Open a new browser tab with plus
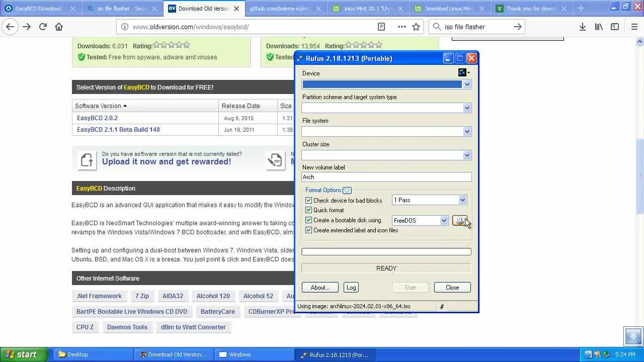 [581, 8]
